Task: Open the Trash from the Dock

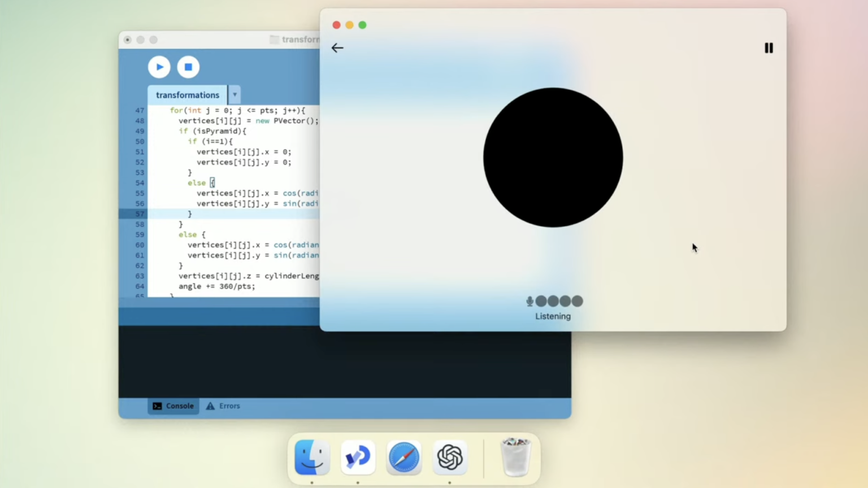Action: tap(515, 457)
